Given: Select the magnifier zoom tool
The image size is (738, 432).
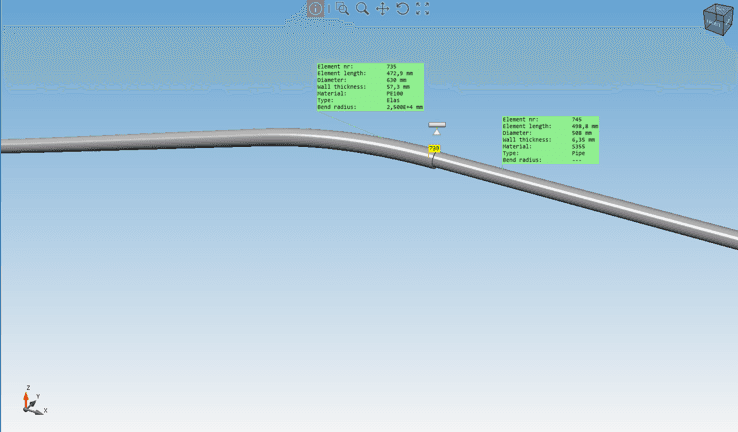Looking at the screenshot, I should point(362,9).
